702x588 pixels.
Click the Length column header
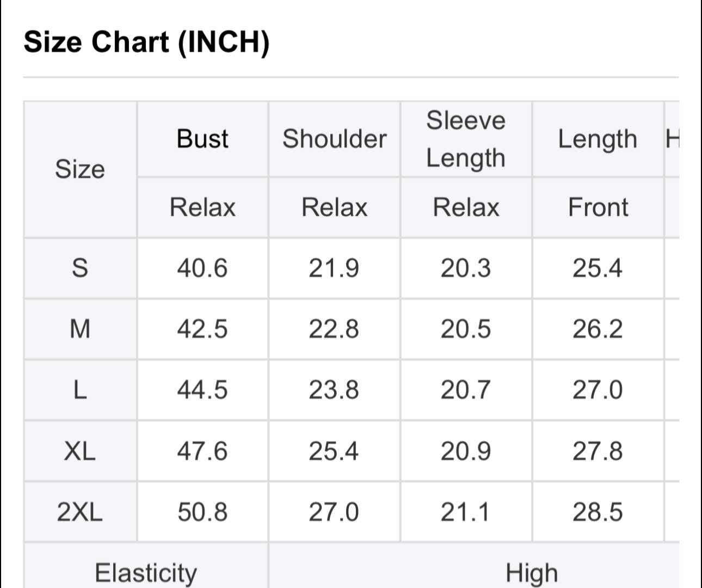pos(598,139)
